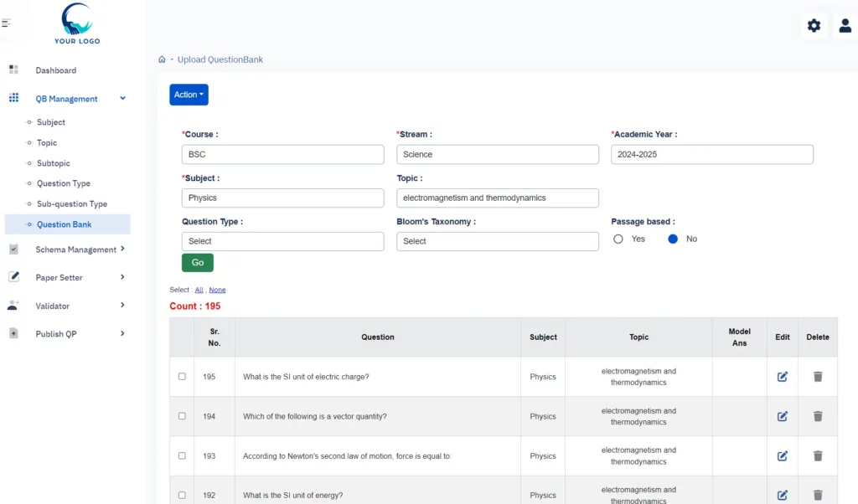
Task: Delete question 194 with trash icon
Action: click(818, 416)
